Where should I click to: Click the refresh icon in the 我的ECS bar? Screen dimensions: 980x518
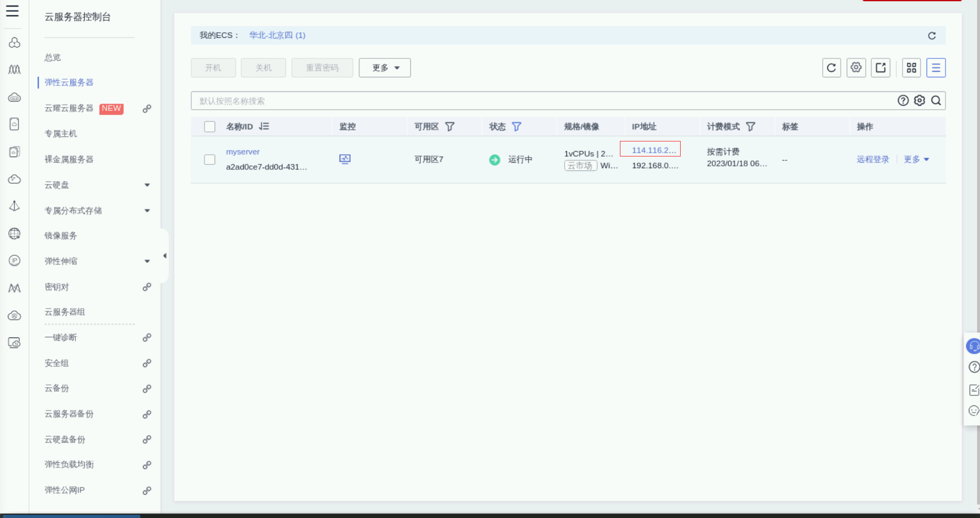932,36
